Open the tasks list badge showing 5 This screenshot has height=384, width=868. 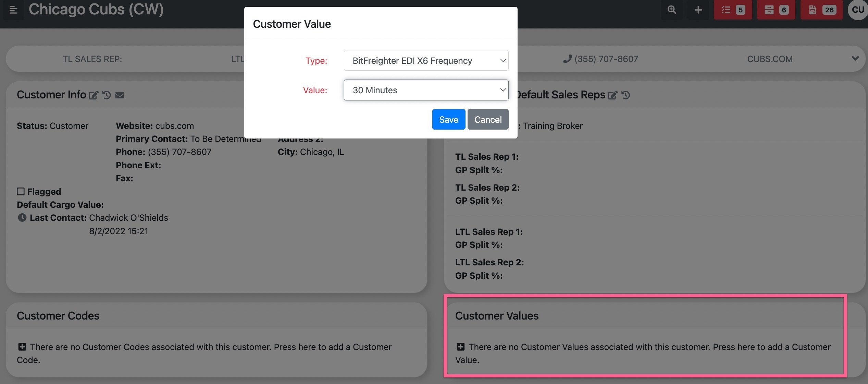pyautogui.click(x=733, y=10)
